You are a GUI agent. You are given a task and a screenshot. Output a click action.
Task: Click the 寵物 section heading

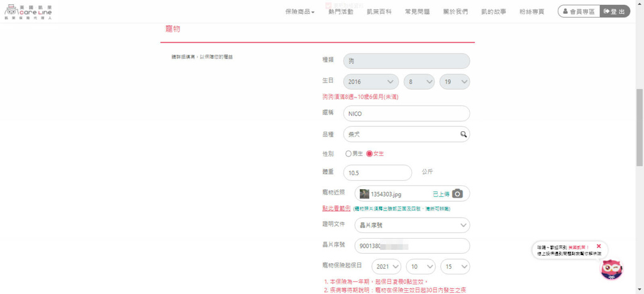[172, 29]
